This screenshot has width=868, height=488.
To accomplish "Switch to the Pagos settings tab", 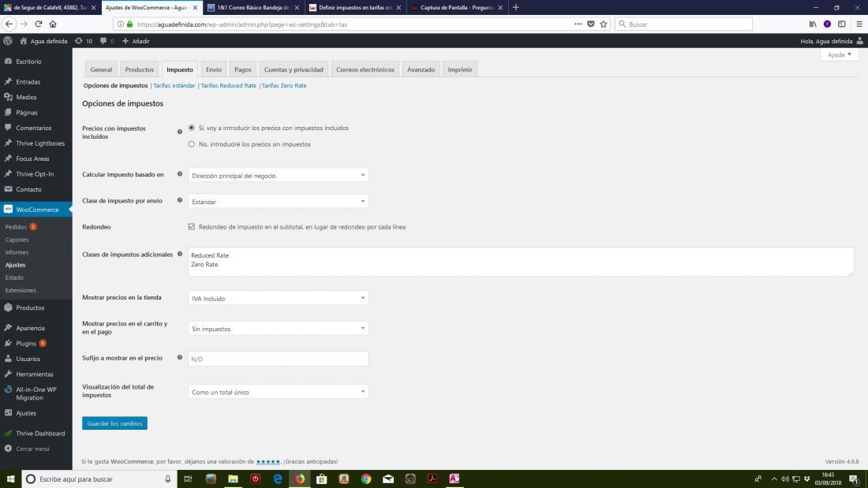I will tap(242, 69).
